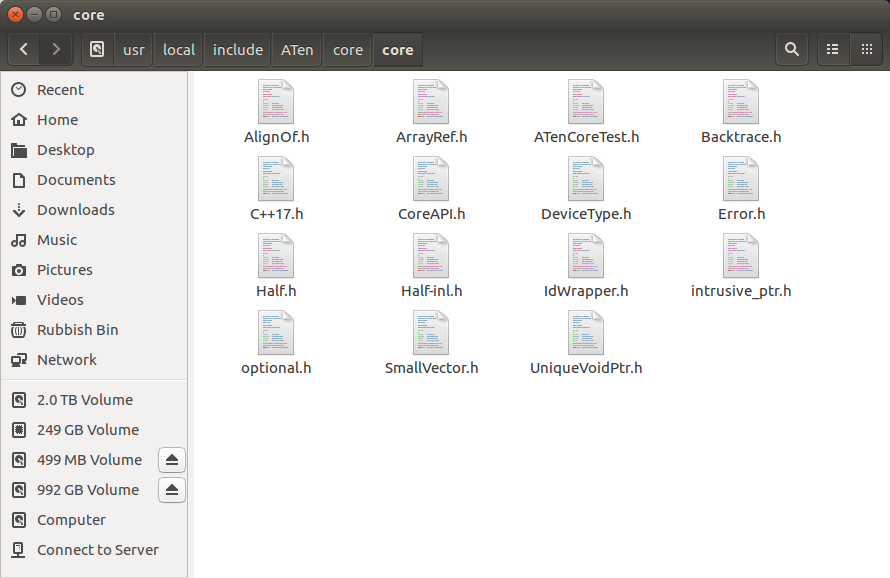Switch to list view
890x578 pixels.
click(x=833, y=49)
